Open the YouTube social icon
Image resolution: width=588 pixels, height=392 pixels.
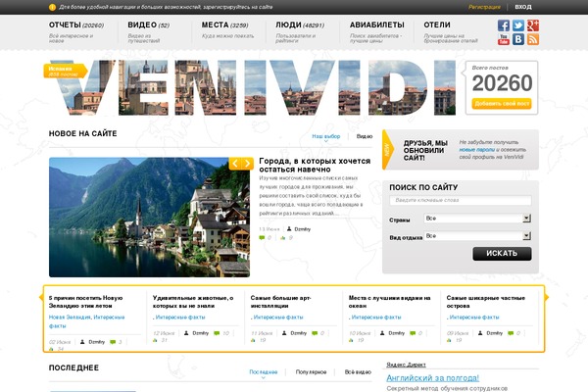pyautogui.click(x=504, y=39)
